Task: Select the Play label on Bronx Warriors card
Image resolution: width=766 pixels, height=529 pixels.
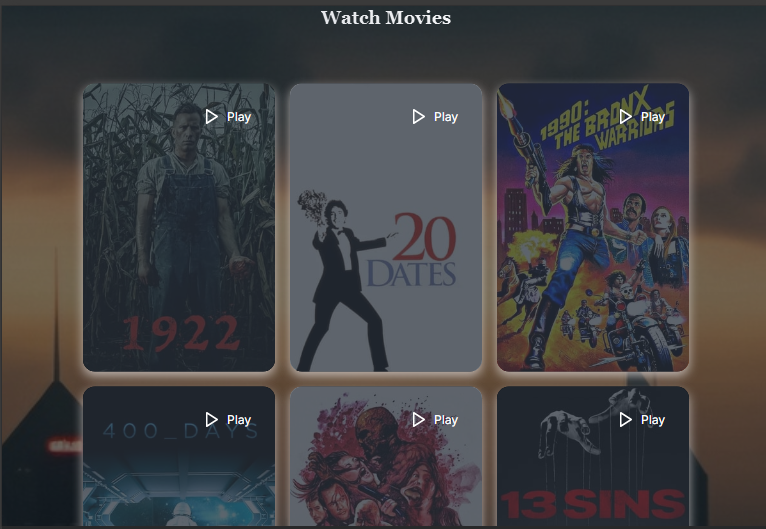Action: (x=653, y=117)
